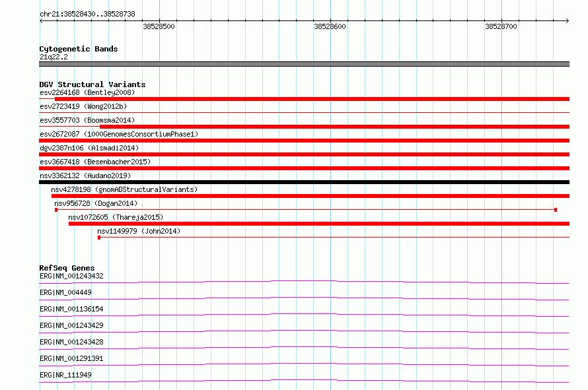Click the 21q22.2 band label
Screen dimensions: 588x390
pyautogui.click(x=54, y=57)
